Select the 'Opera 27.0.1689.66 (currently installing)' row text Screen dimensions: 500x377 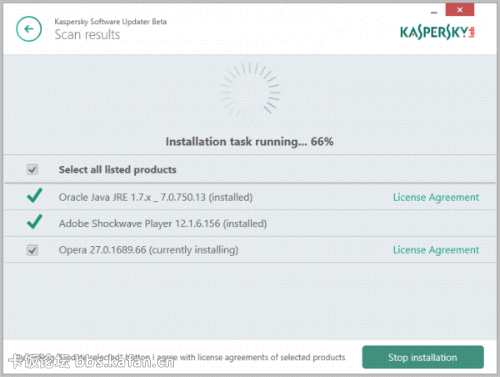(149, 250)
